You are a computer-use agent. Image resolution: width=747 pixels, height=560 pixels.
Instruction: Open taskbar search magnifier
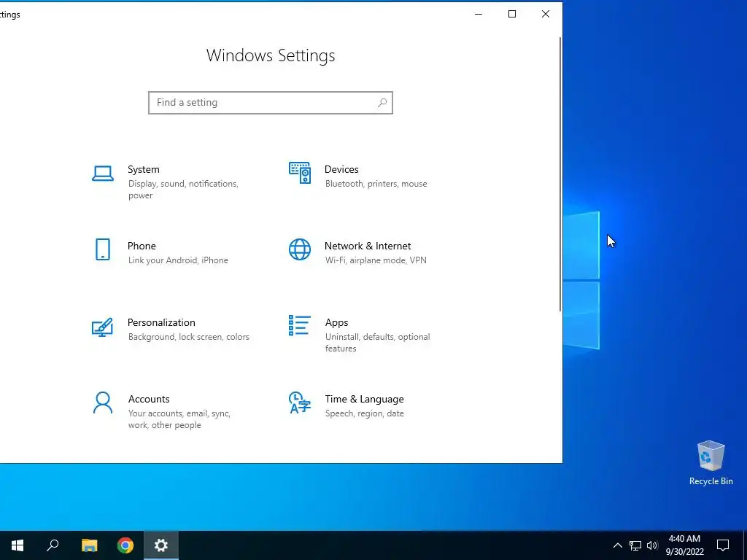(x=53, y=545)
